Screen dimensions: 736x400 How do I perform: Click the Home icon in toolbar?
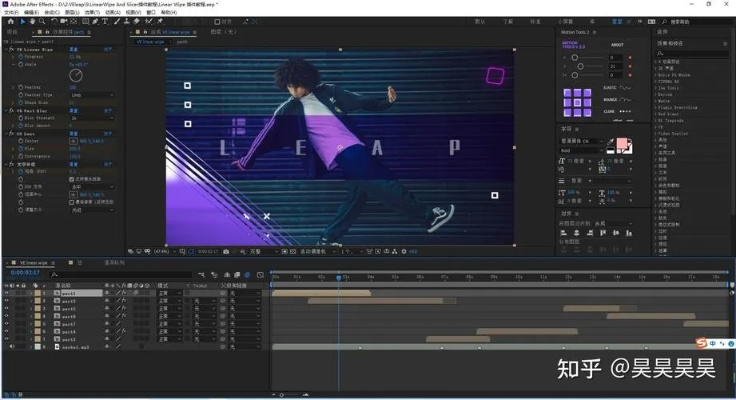click(9, 21)
